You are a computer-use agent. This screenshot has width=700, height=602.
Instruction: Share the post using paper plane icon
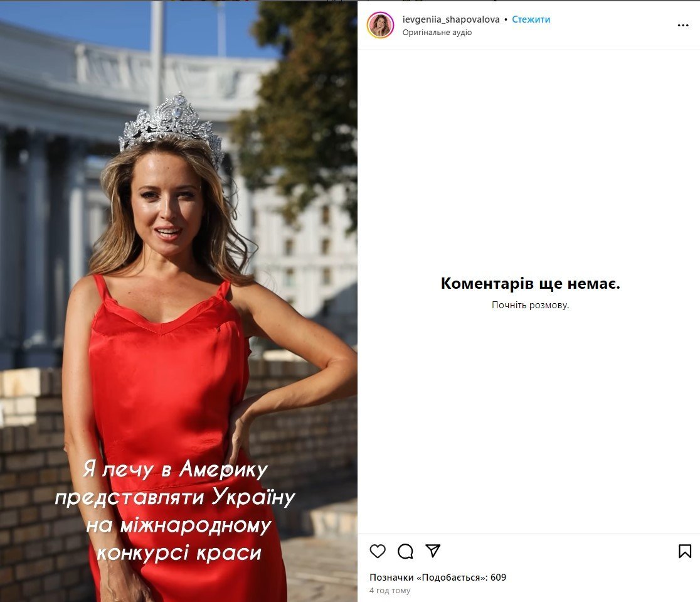point(433,551)
